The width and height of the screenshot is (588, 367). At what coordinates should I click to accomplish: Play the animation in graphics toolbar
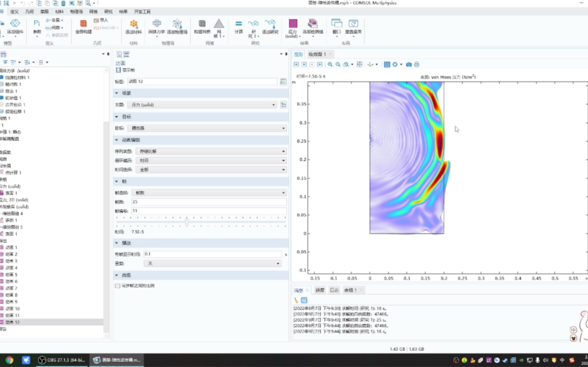tap(304, 65)
